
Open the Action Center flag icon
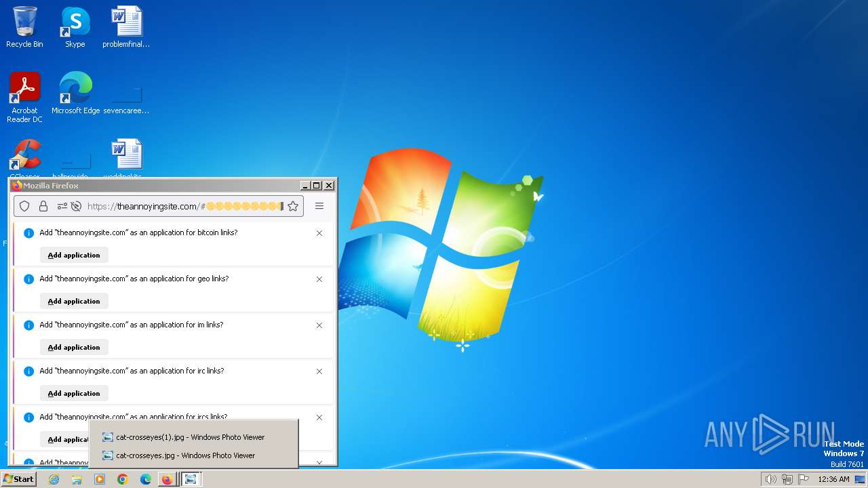click(804, 479)
